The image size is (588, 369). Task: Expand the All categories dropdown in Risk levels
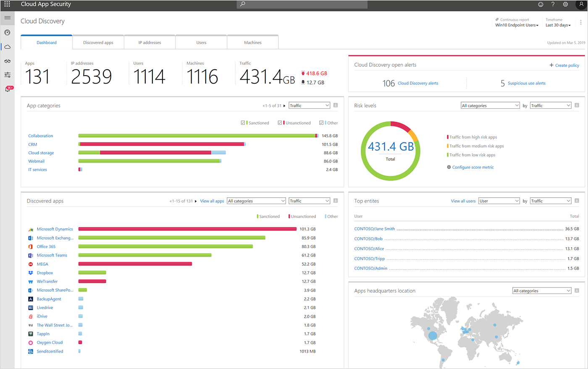pos(490,105)
